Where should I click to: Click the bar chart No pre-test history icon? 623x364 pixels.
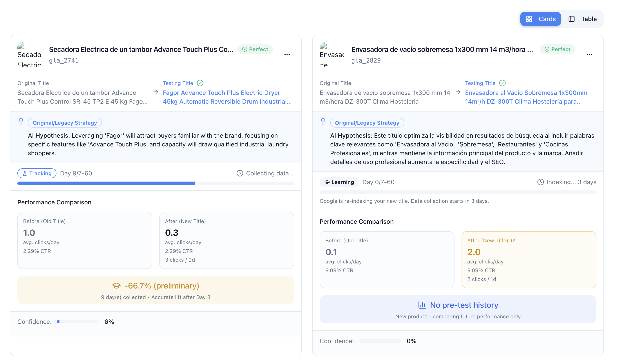pyautogui.click(x=422, y=305)
